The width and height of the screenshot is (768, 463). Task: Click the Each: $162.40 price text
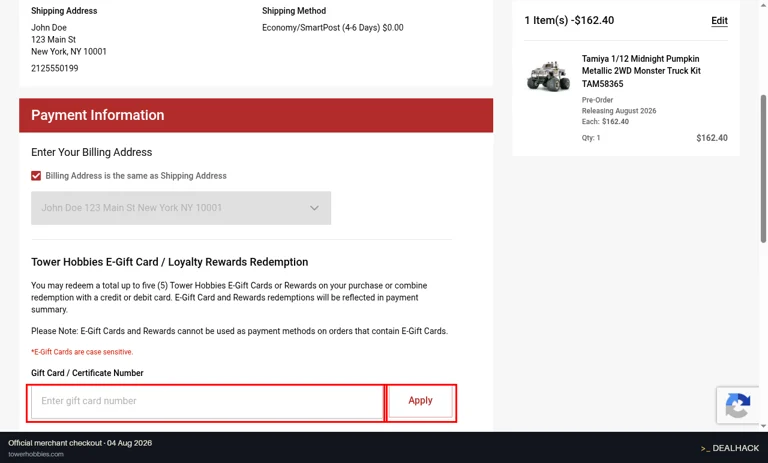click(x=605, y=122)
